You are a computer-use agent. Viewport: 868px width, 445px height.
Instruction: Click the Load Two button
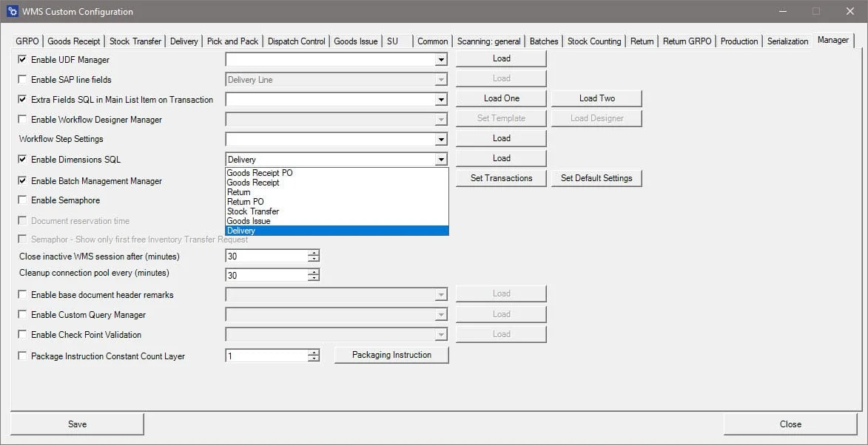pos(596,98)
